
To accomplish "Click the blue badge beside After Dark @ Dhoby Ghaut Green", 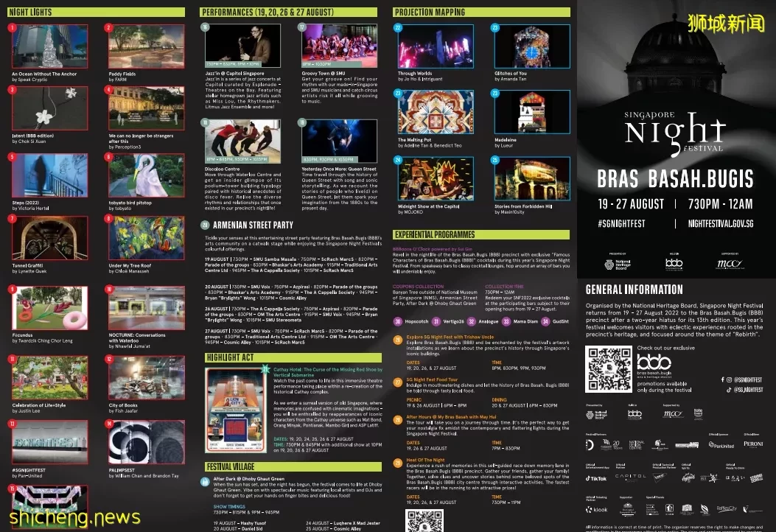I will coord(205,481).
